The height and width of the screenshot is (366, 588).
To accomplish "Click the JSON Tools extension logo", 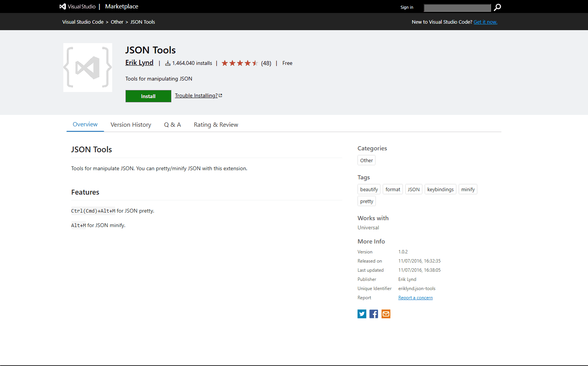I will click(87, 68).
